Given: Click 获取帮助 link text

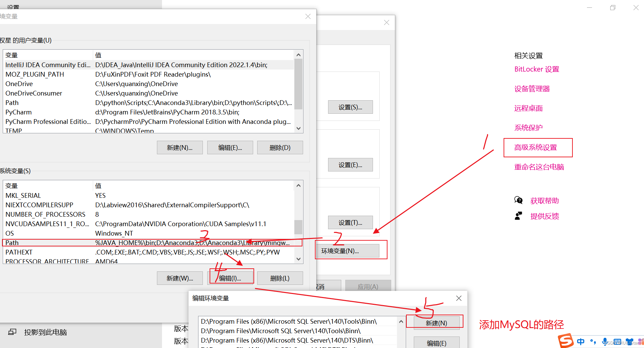Looking at the screenshot, I should (x=544, y=201).
